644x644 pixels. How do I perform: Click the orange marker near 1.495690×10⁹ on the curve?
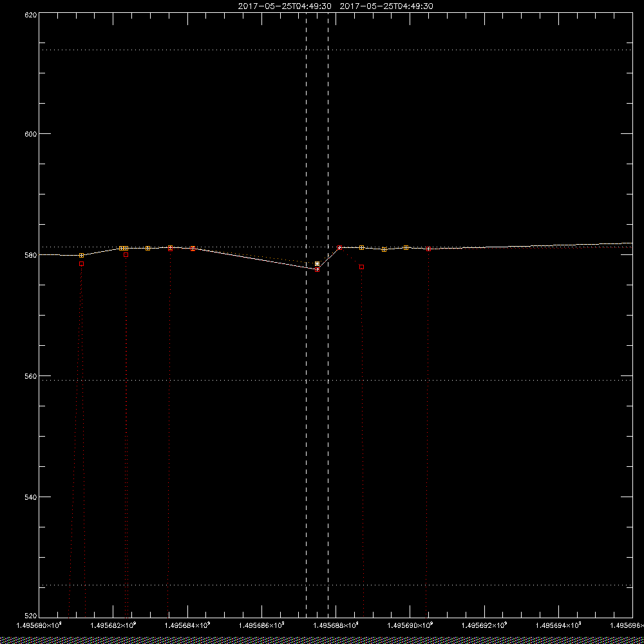click(406, 248)
